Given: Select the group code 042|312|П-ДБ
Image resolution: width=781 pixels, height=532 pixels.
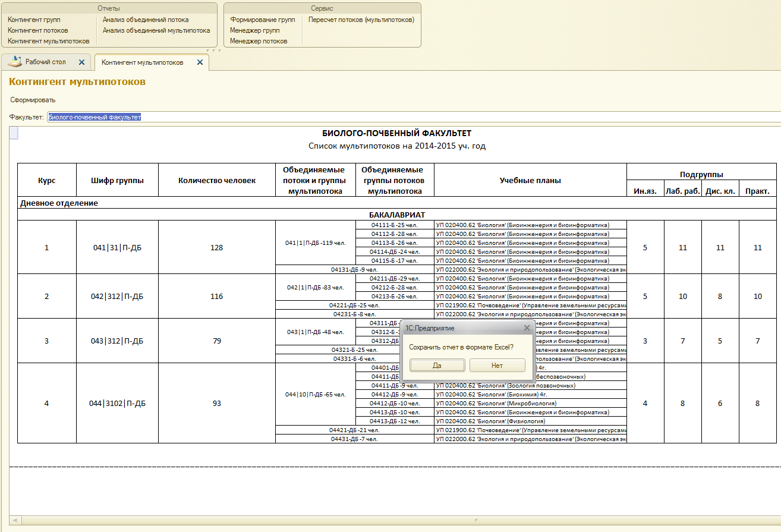Looking at the screenshot, I should click(117, 296).
